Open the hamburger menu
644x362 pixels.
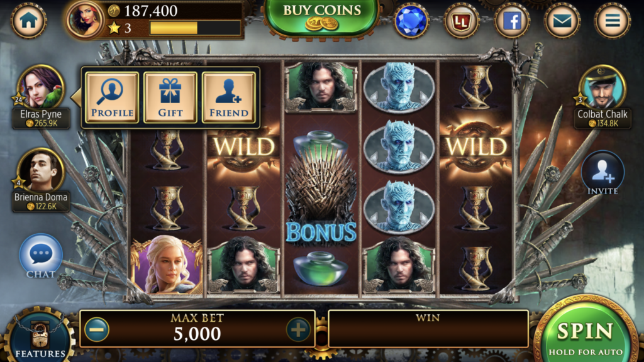613,21
